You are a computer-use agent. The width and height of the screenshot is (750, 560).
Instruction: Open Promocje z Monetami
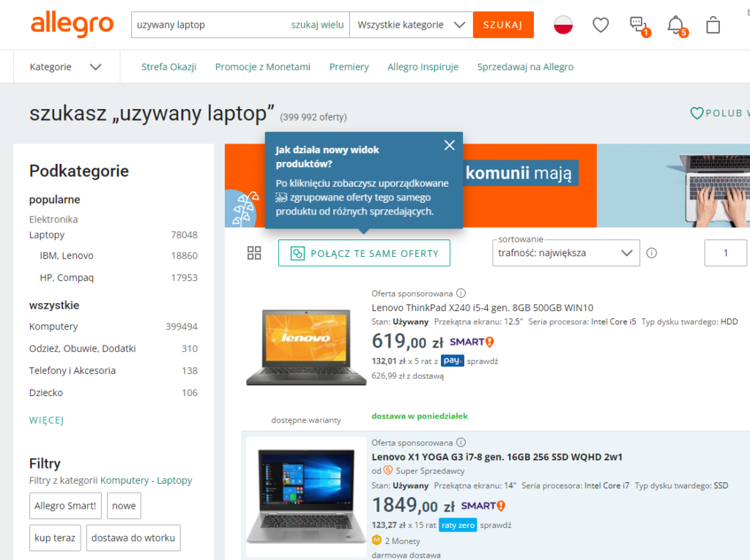coord(263,67)
